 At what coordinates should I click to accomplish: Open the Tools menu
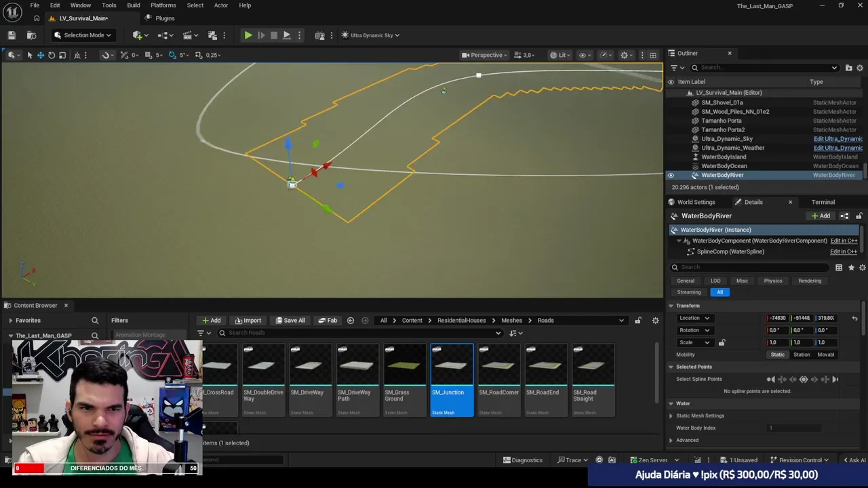[x=109, y=5]
